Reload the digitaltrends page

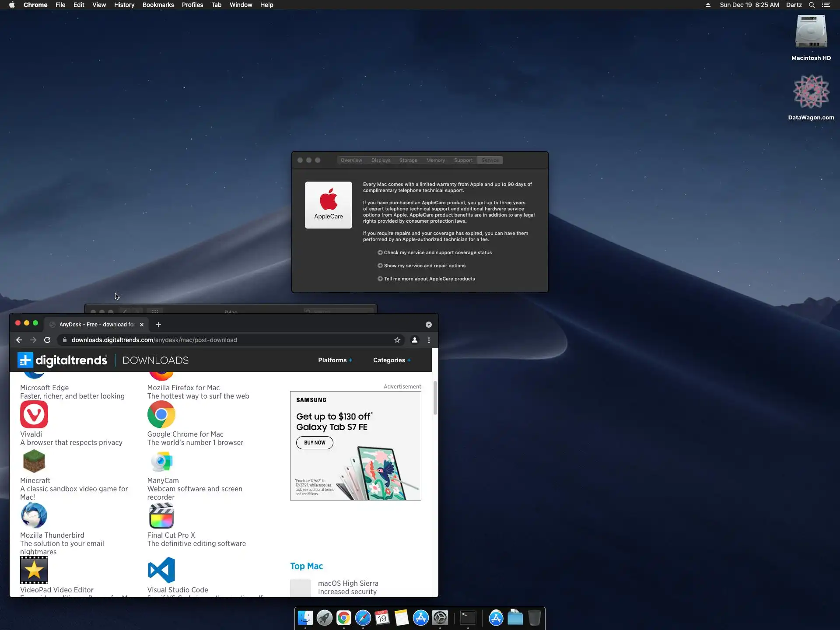47,340
